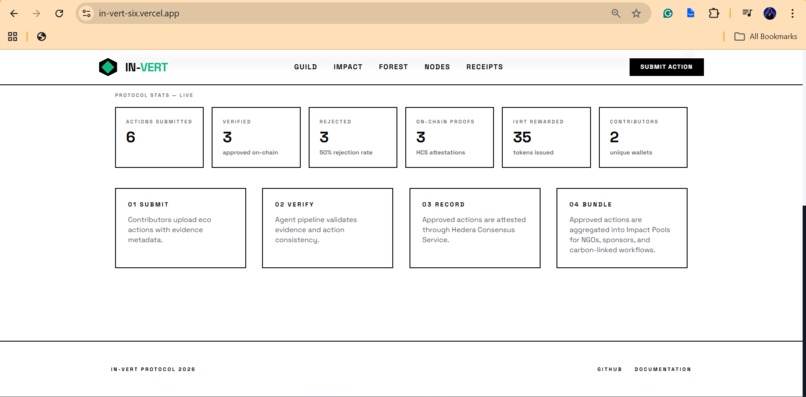Viewport: 806px width, 397px height.
Task: Open the GITHUB footer link
Action: click(610, 369)
